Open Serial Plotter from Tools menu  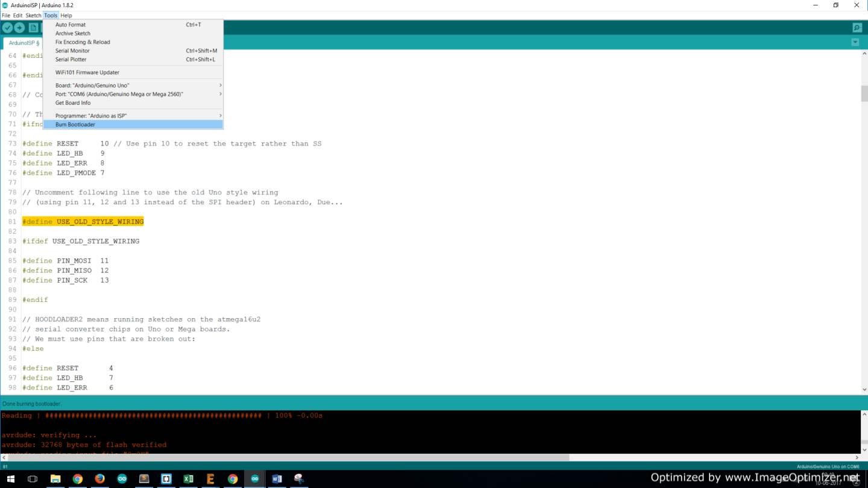click(133, 59)
